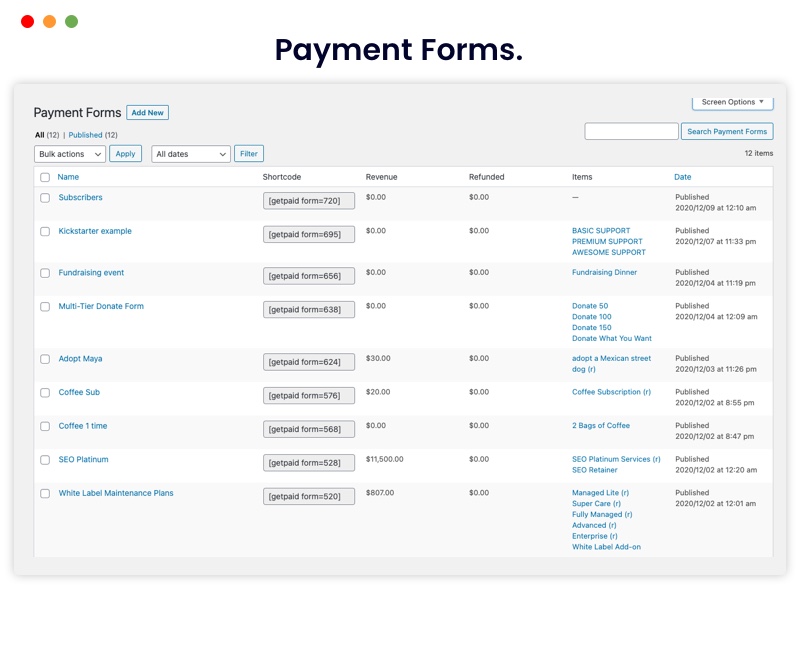
Task: Switch to the Published (12) view
Action: 93,135
